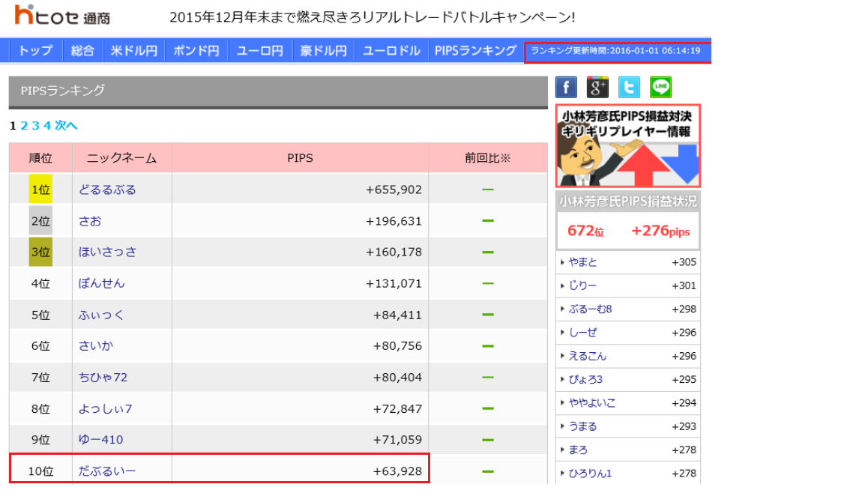Open the PIPSランキング tab
The height and width of the screenshot is (502, 868).
[x=475, y=51]
